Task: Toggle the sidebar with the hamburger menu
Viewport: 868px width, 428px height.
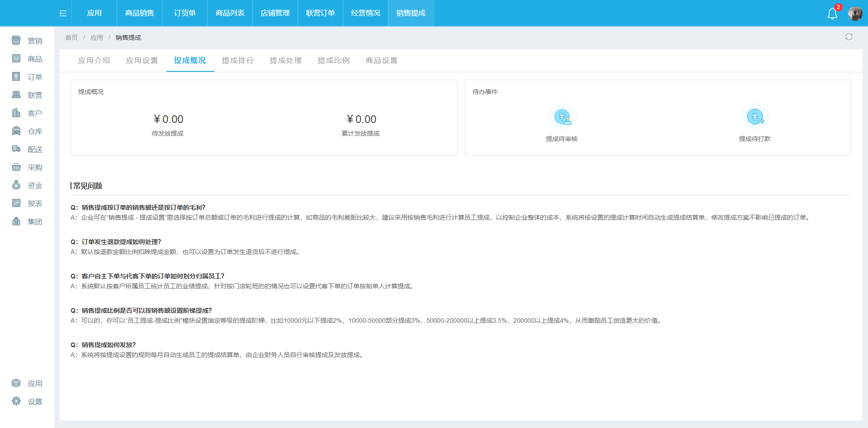Action: point(62,13)
